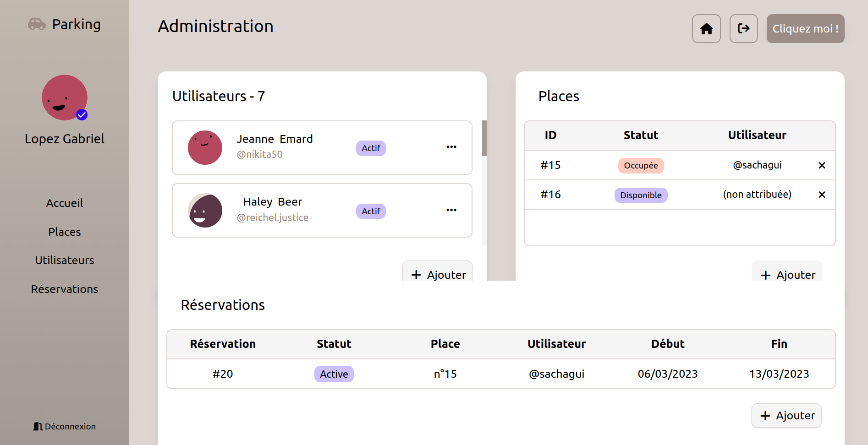Click the Disponible status badge
The height and width of the screenshot is (445, 868).
tap(641, 195)
